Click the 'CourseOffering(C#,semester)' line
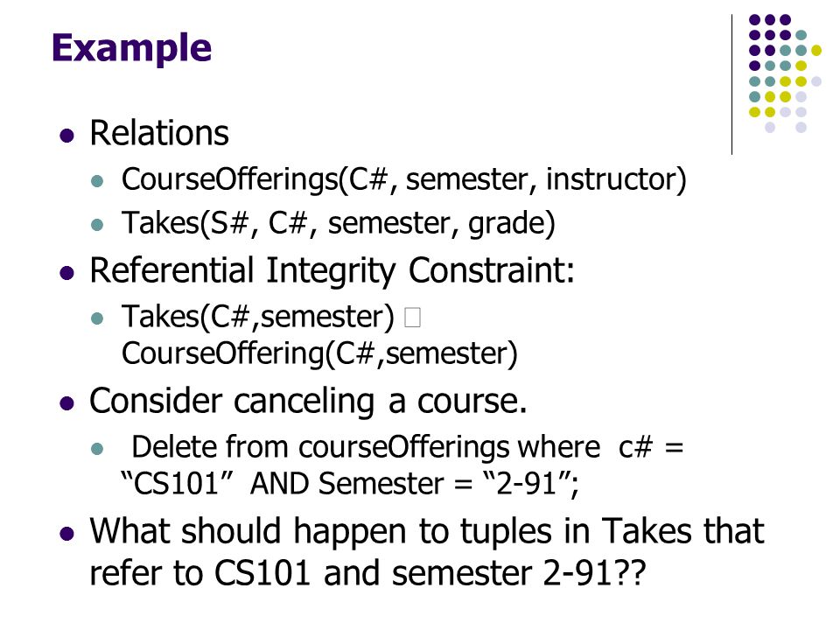Image resolution: width=840 pixels, height=630 pixels. click(x=320, y=354)
